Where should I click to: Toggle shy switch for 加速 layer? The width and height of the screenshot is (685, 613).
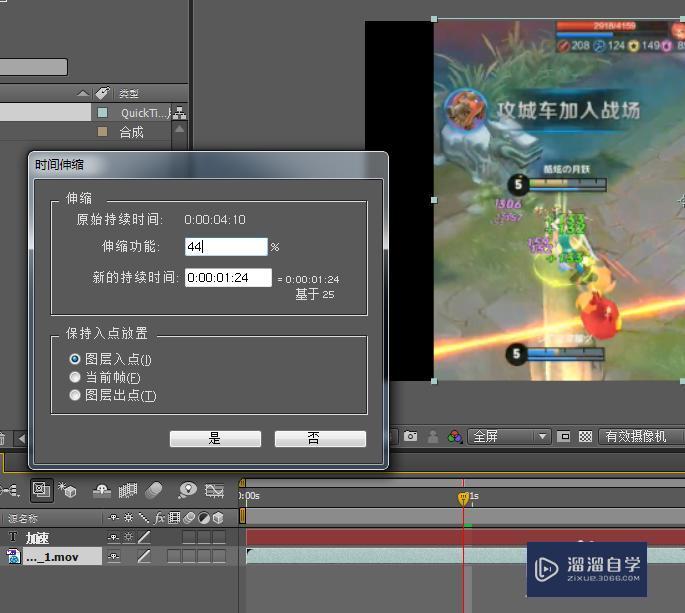pos(114,537)
